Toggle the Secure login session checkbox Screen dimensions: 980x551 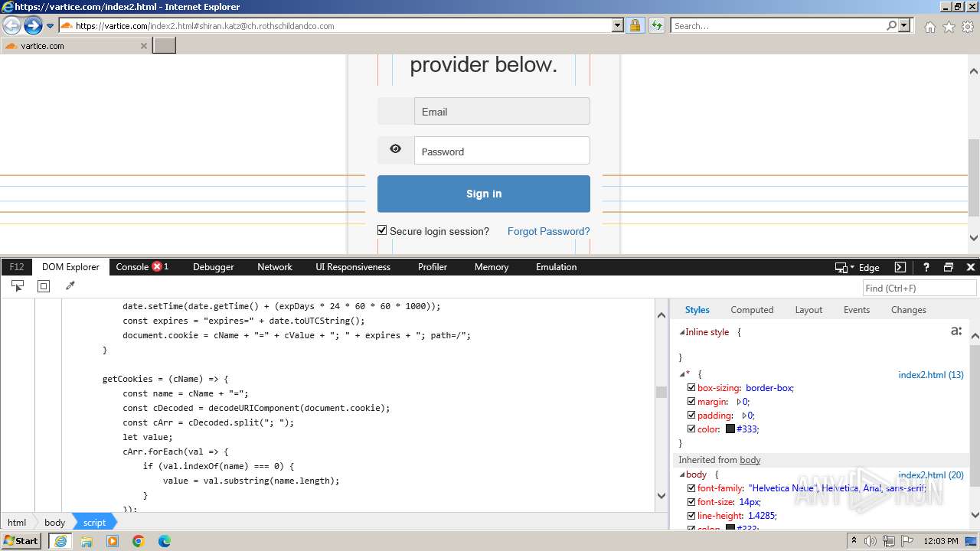click(382, 230)
